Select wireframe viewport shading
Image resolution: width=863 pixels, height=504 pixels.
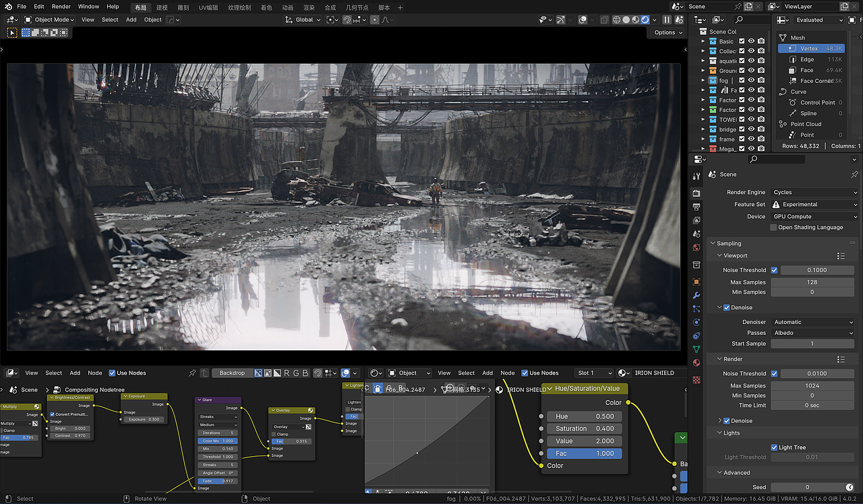pos(616,20)
